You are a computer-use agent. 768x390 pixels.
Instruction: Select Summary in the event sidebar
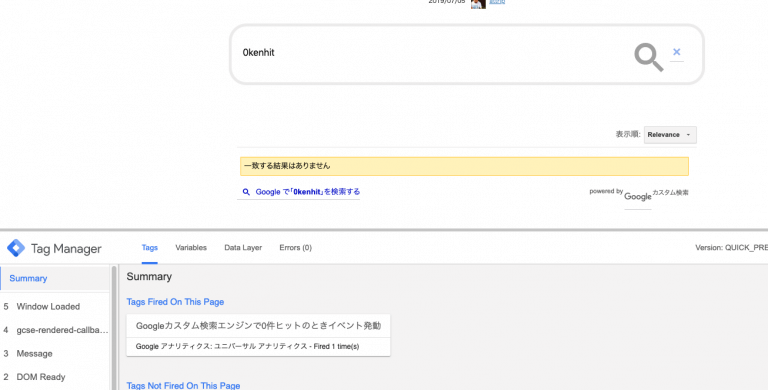pyautogui.click(x=55, y=278)
